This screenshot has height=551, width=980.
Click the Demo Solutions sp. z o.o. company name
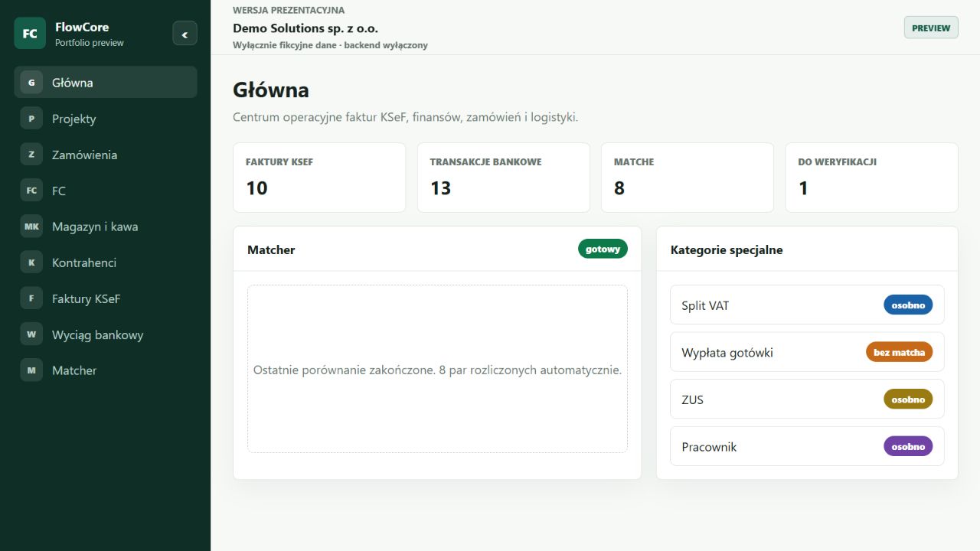pyautogui.click(x=305, y=28)
